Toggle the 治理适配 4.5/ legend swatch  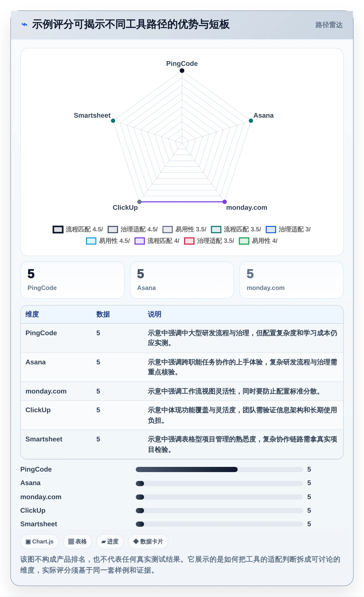tap(113, 229)
